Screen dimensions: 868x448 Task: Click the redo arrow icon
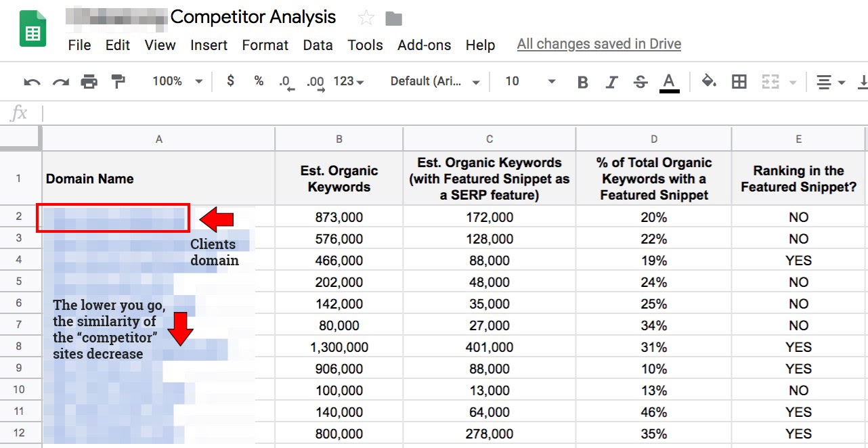tap(61, 82)
